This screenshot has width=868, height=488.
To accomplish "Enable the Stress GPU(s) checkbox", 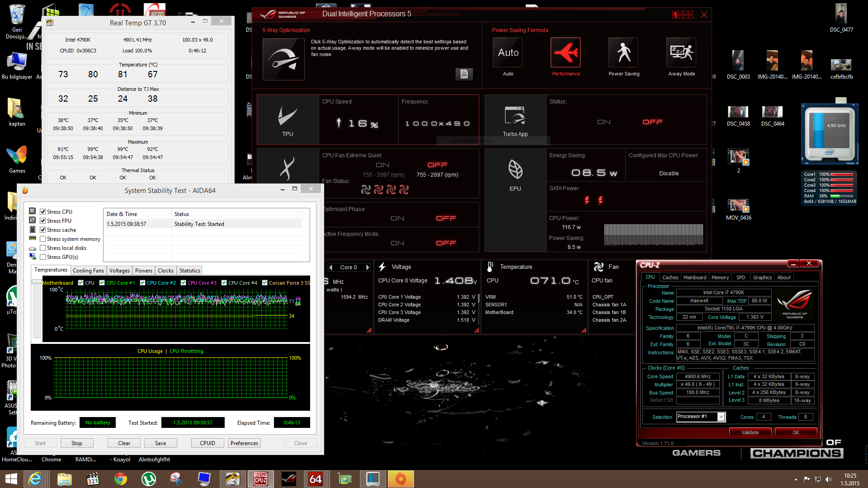I will click(x=43, y=257).
